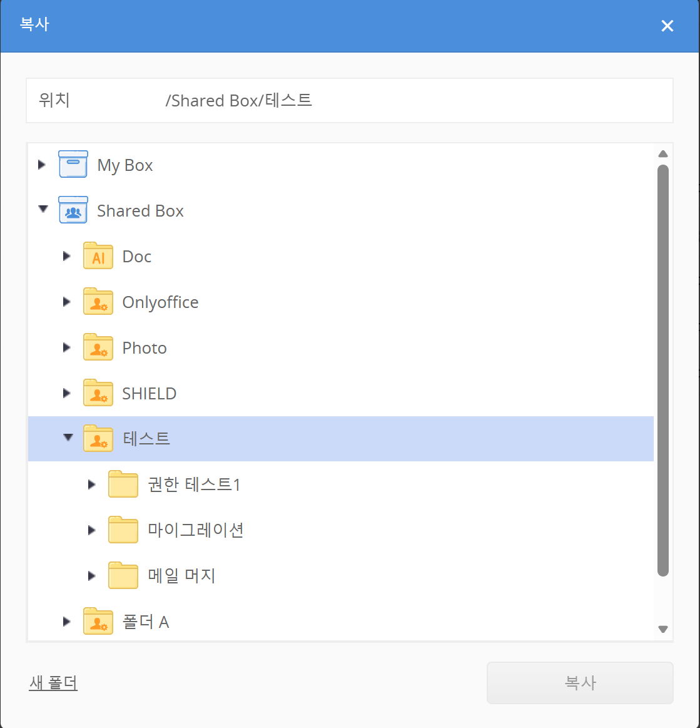Collapse the 테스트 folder node

coord(68,438)
